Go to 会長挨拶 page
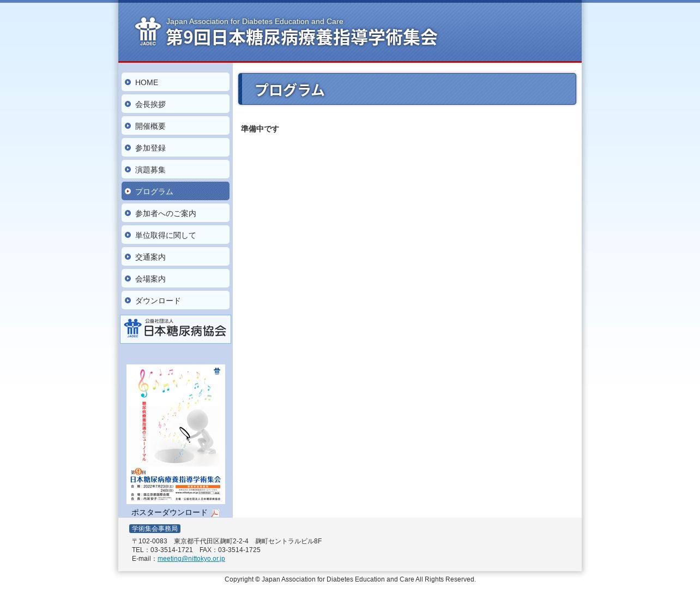 176,104
